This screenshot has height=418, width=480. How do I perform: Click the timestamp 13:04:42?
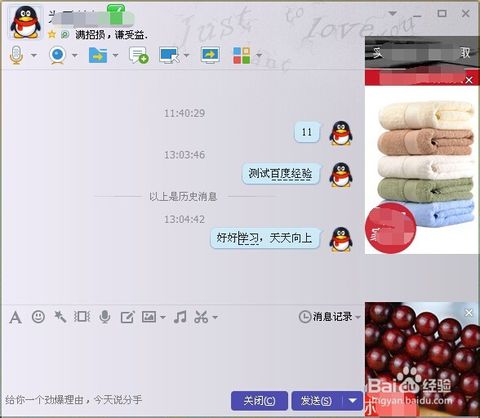pyautogui.click(x=184, y=219)
